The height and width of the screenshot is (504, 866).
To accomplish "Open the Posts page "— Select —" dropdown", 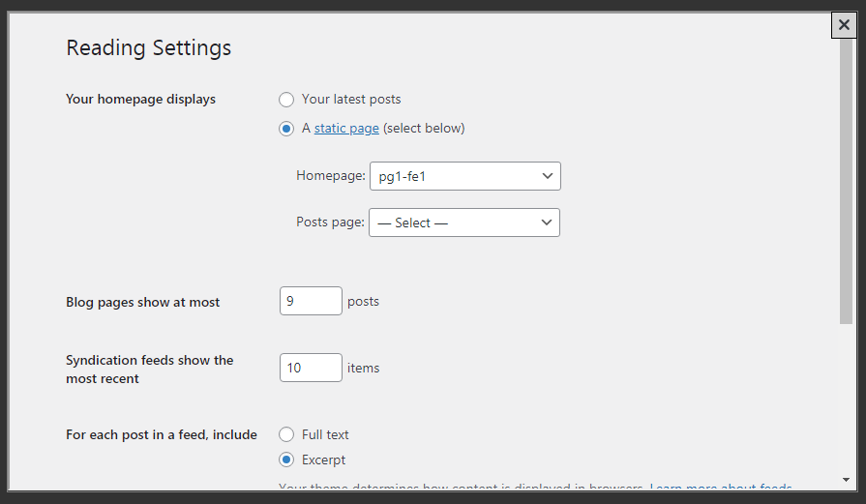I will (464, 222).
